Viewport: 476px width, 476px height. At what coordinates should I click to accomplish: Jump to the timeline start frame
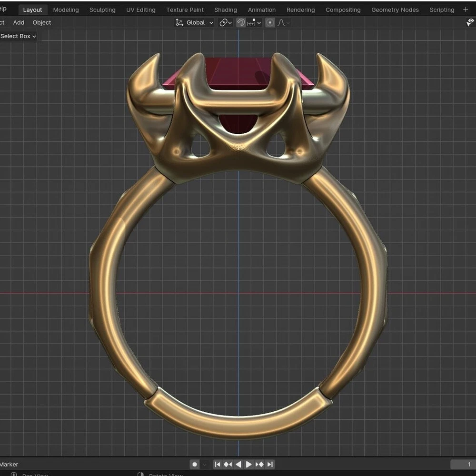218,464
